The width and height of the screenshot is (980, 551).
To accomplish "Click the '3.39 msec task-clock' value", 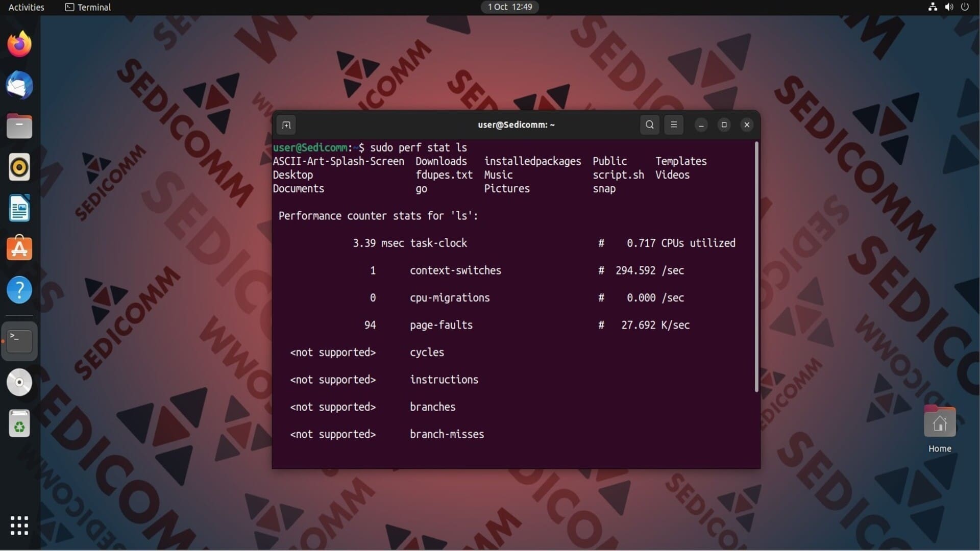I will point(410,243).
